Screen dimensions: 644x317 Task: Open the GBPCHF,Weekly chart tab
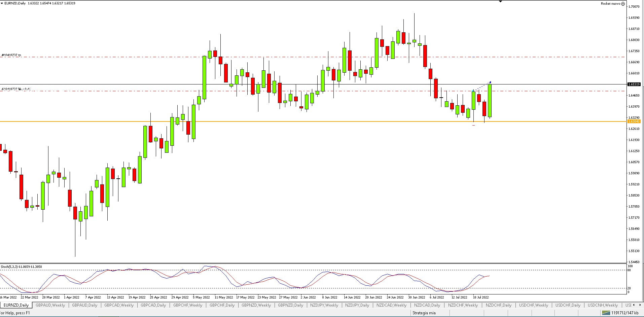tap(188, 305)
